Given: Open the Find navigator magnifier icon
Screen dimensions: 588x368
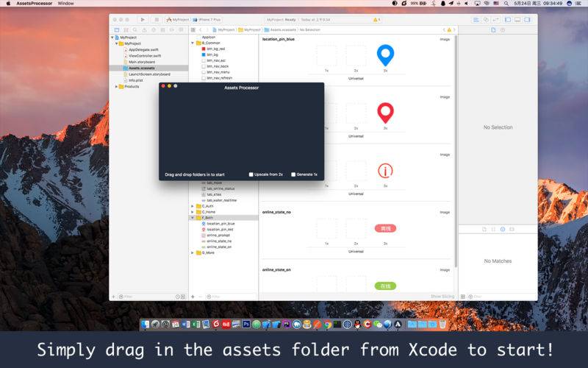Looking at the screenshot, I should [135, 29].
